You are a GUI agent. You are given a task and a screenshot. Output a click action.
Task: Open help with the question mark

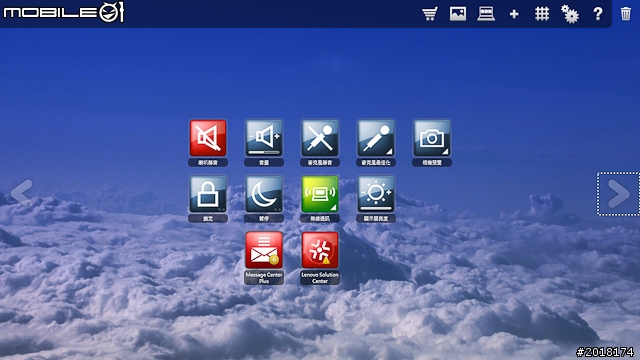[598, 14]
